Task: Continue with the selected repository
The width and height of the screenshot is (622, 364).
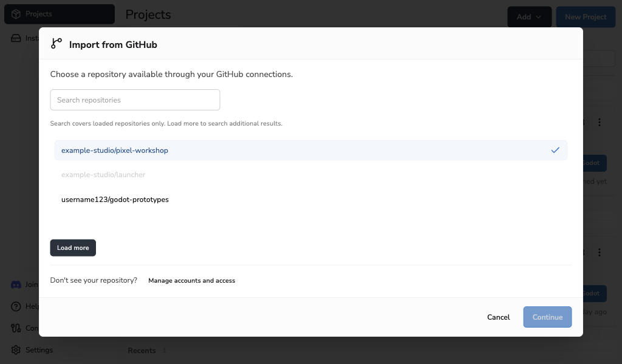Action: point(547,317)
